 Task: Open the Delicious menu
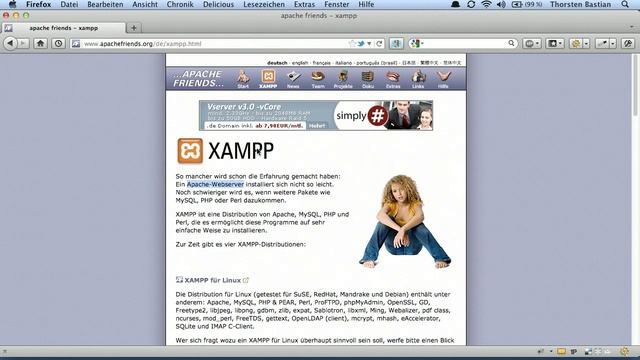(218, 4)
